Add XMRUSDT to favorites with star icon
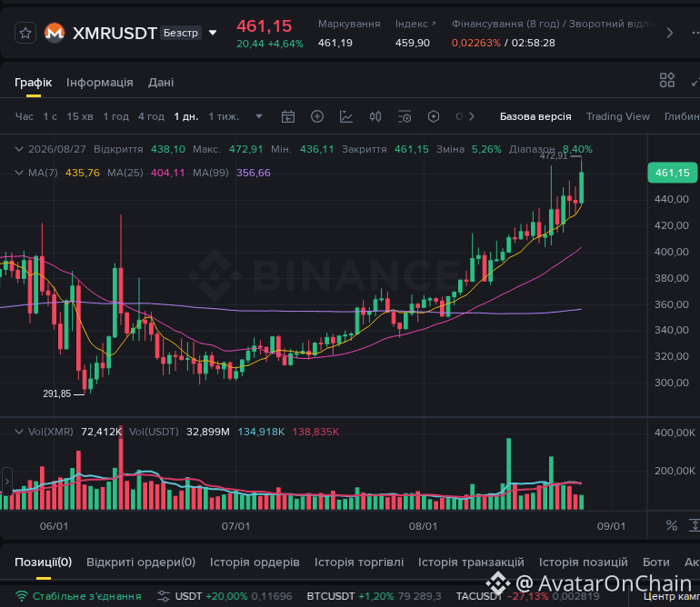The image size is (700, 607). point(25,33)
